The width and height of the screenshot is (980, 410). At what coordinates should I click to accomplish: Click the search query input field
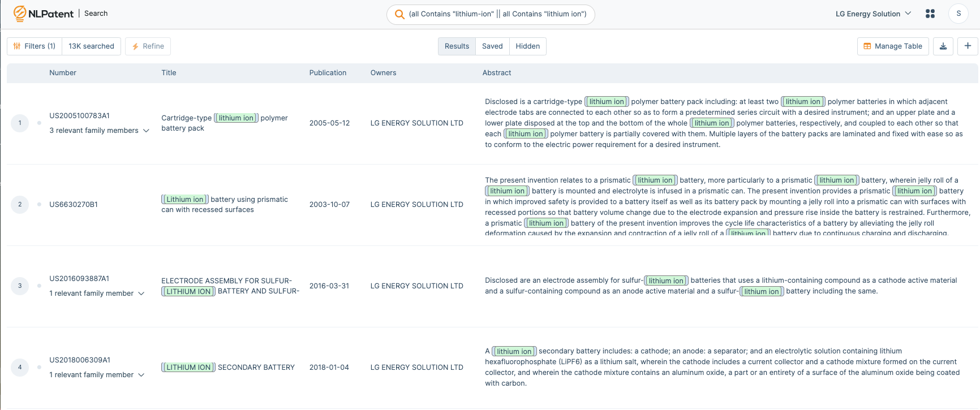(497, 14)
